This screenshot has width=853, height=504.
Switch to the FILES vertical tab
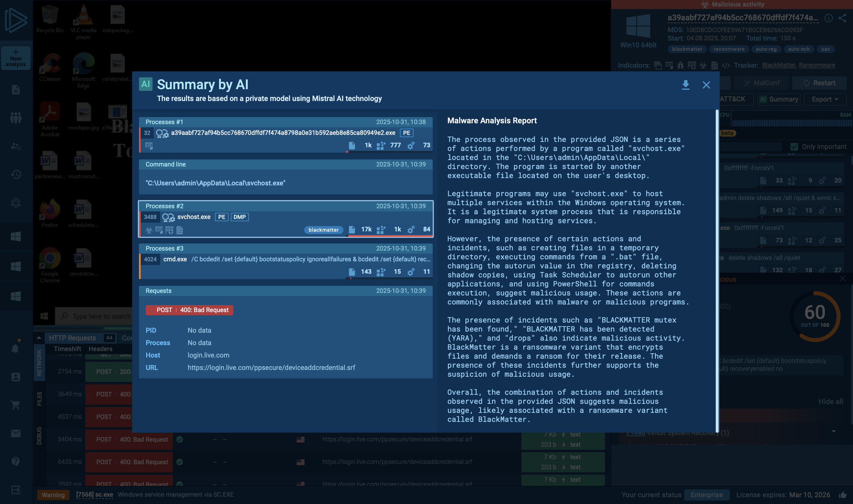point(40,399)
